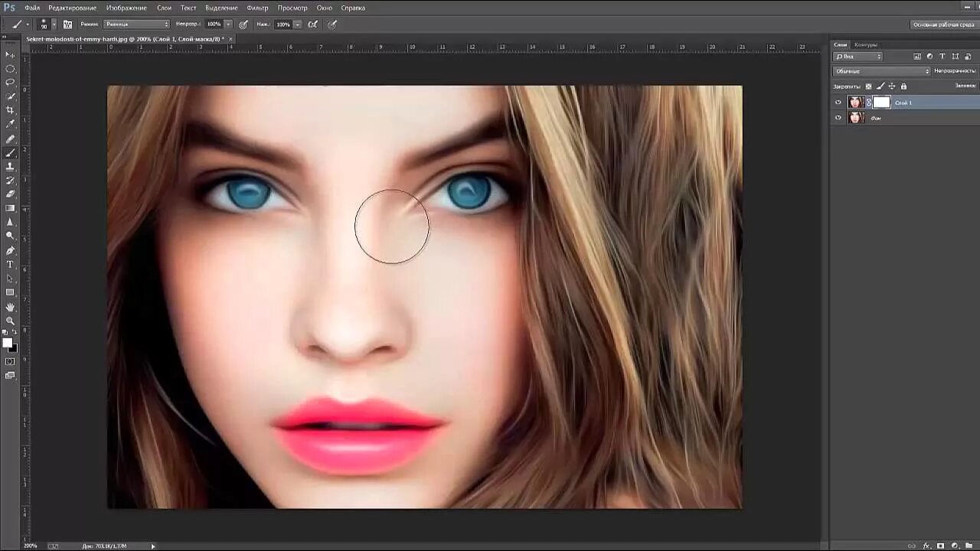Open the Редактирование menu

pyautogui.click(x=73, y=8)
